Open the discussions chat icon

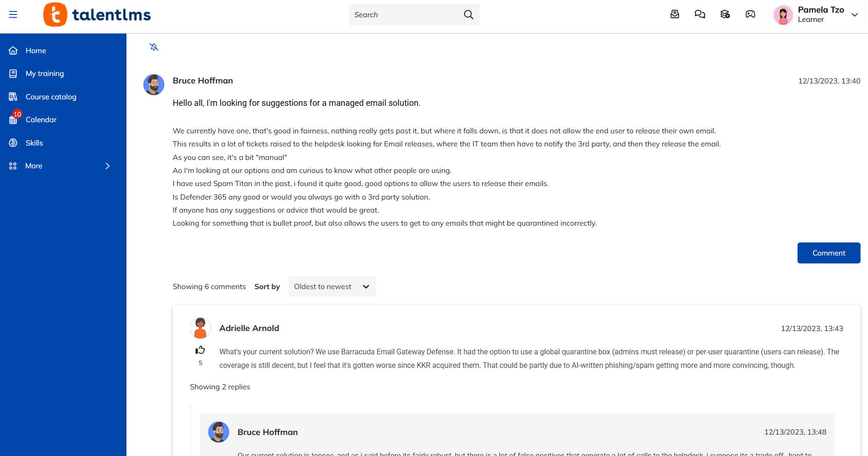[x=700, y=14]
